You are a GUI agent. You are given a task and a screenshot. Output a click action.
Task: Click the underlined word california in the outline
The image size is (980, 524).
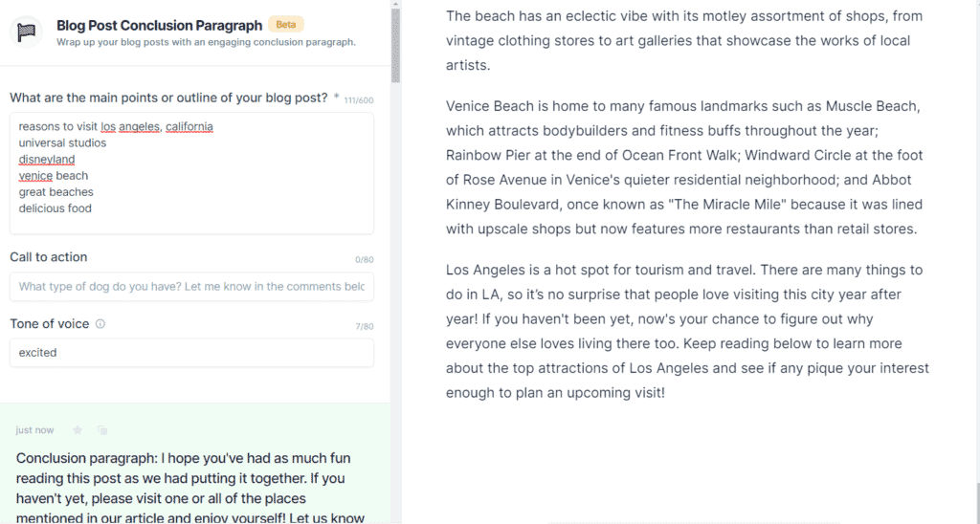click(x=189, y=126)
